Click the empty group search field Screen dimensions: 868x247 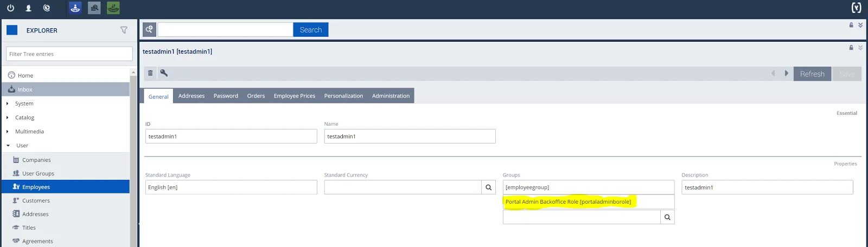[x=582, y=217]
